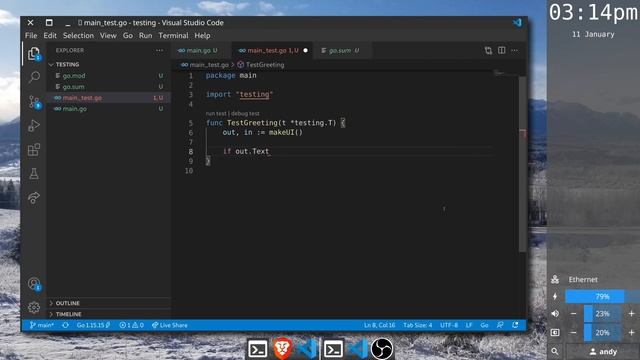Viewport: 640px width, 360px height.
Task: Click the main* branch in status bar
Action: pos(42,325)
